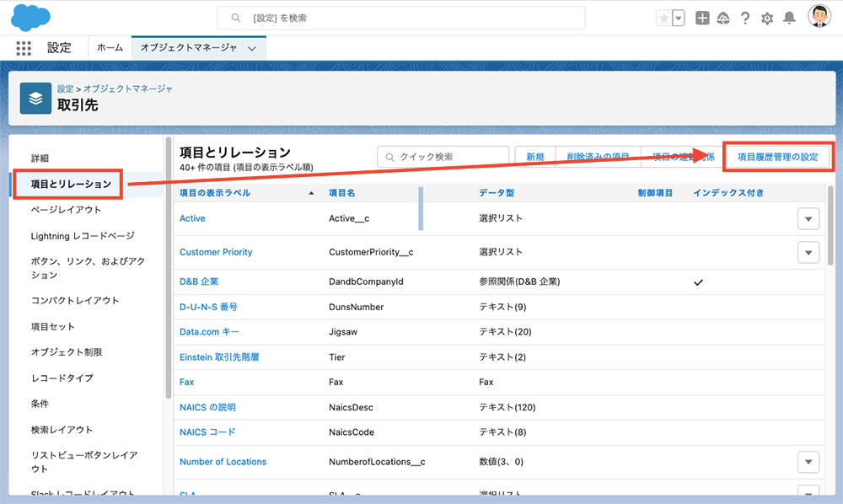Click the DandbCompanyId cell
The image size is (843, 504).
(x=366, y=281)
